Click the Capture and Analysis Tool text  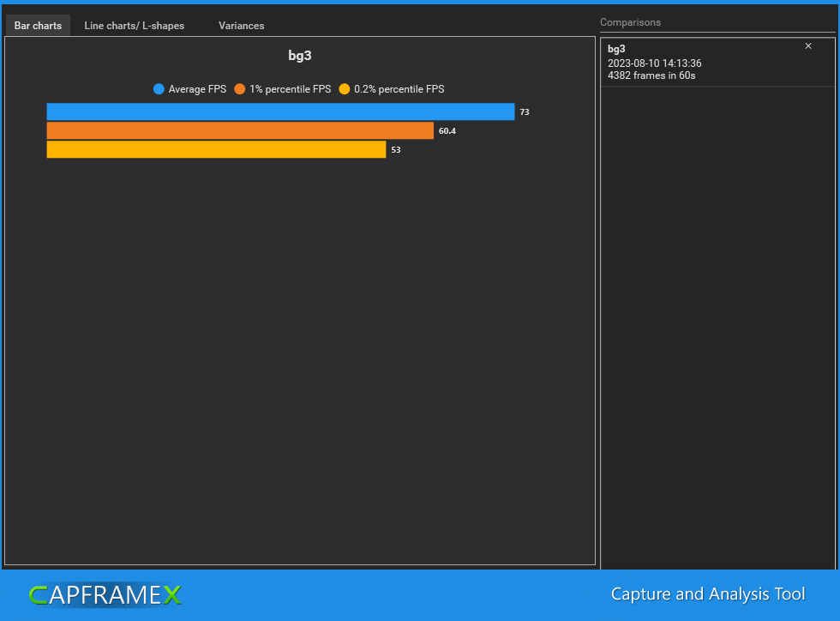point(708,594)
